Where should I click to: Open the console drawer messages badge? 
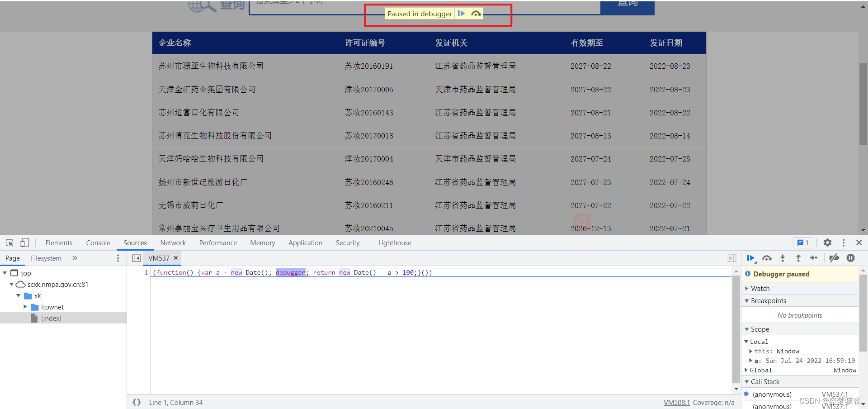click(x=803, y=243)
